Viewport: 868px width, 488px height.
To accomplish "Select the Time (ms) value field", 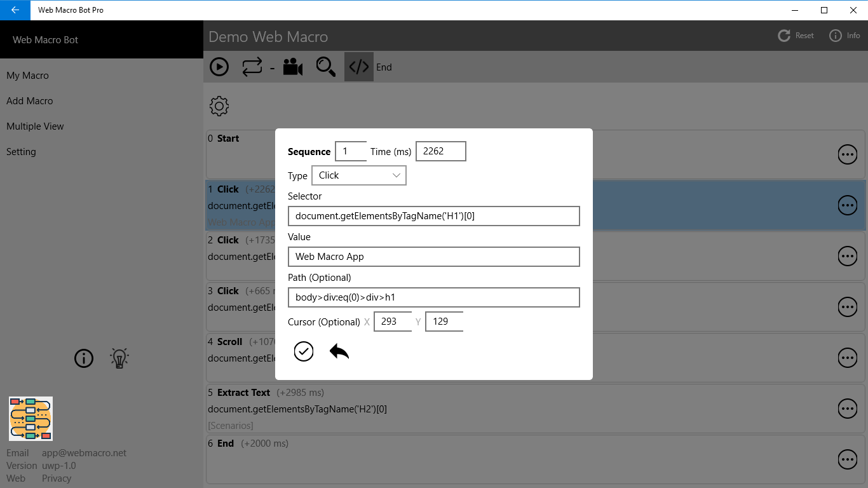I will (440, 151).
